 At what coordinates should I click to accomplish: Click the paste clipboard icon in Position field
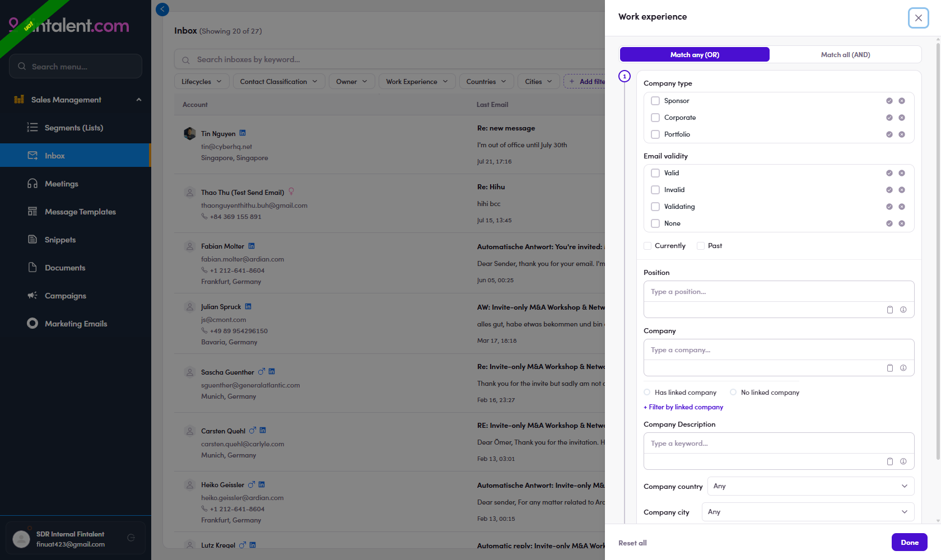pos(890,310)
